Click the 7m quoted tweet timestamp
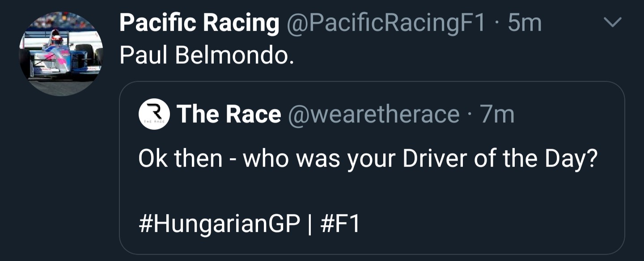 [497, 115]
